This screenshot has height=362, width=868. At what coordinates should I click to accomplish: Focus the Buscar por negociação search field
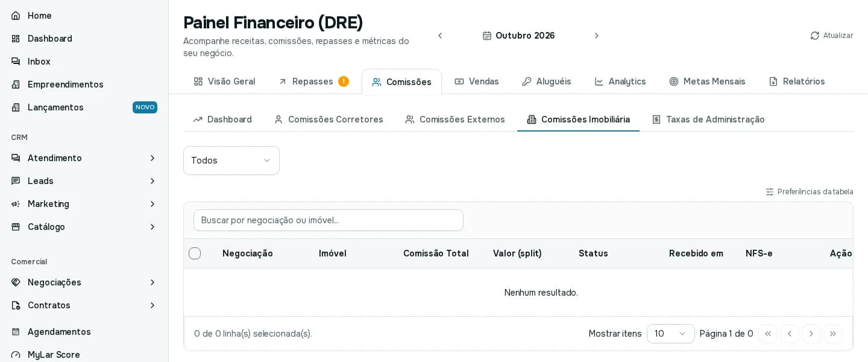click(329, 220)
